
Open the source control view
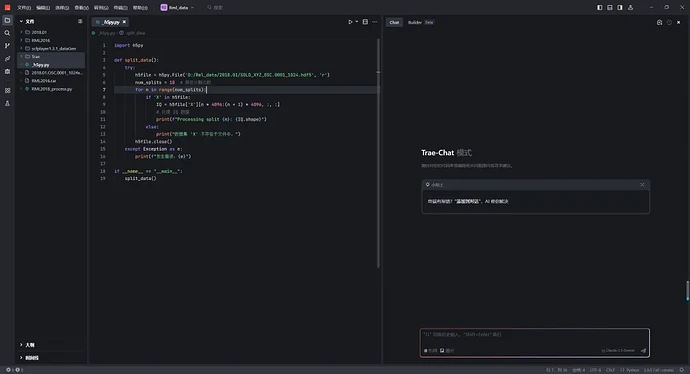[x=7, y=46]
